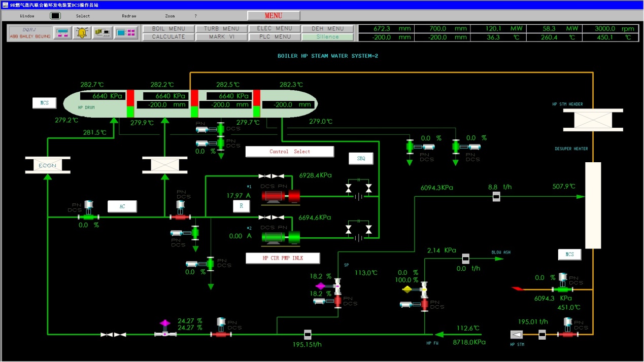Toggle the AC mode button
This screenshot has height=362, width=644.
pyautogui.click(x=122, y=206)
